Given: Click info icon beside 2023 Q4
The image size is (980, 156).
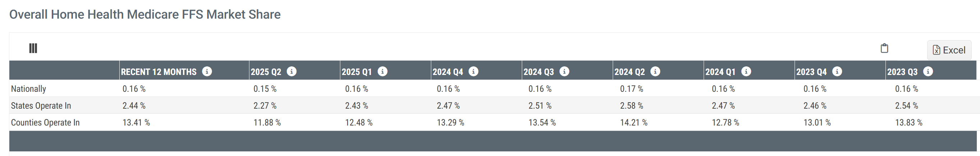Looking at the screenshot, I should coord(837,71).
